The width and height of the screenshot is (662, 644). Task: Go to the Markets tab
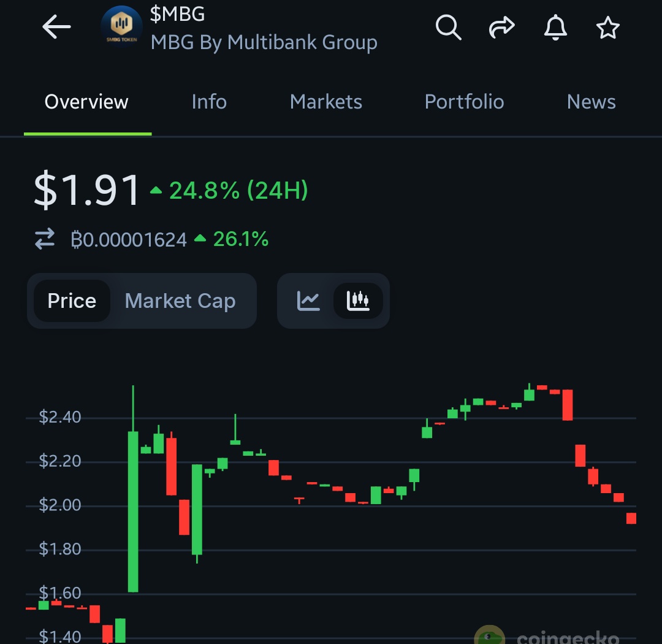(x=326, y=102)
